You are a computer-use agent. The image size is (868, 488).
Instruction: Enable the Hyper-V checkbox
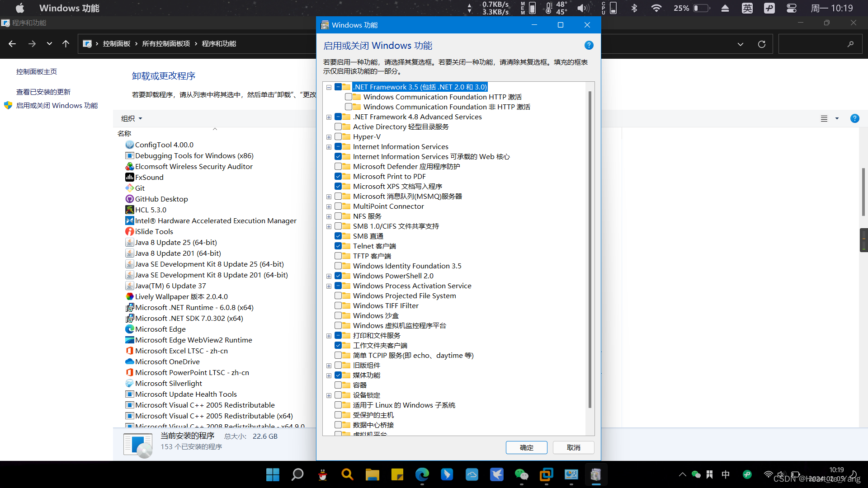click(338, 136)
